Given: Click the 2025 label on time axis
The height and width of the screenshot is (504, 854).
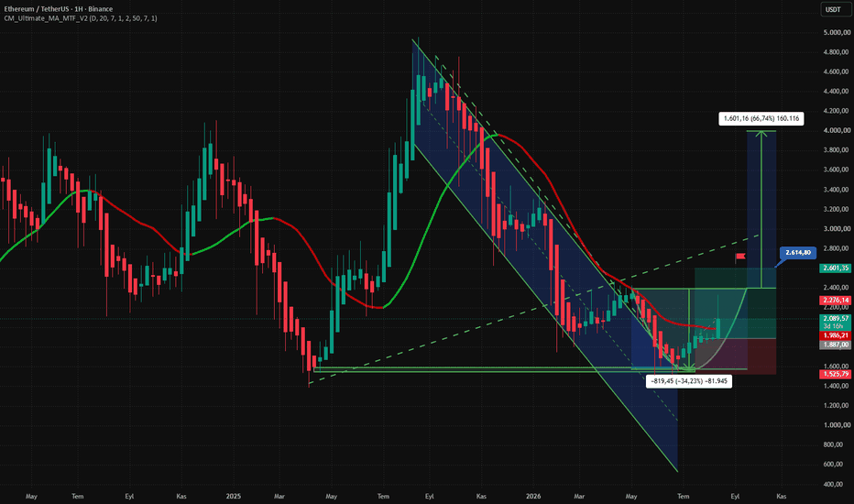Looking at the screenshot, I should pyautogui.click(x=233, y=497).
